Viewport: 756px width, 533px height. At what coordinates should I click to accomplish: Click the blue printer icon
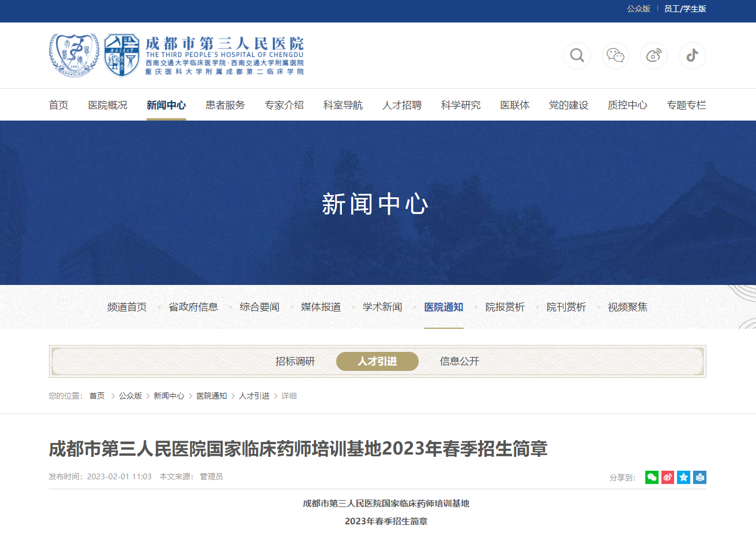(x=699, y=477)
